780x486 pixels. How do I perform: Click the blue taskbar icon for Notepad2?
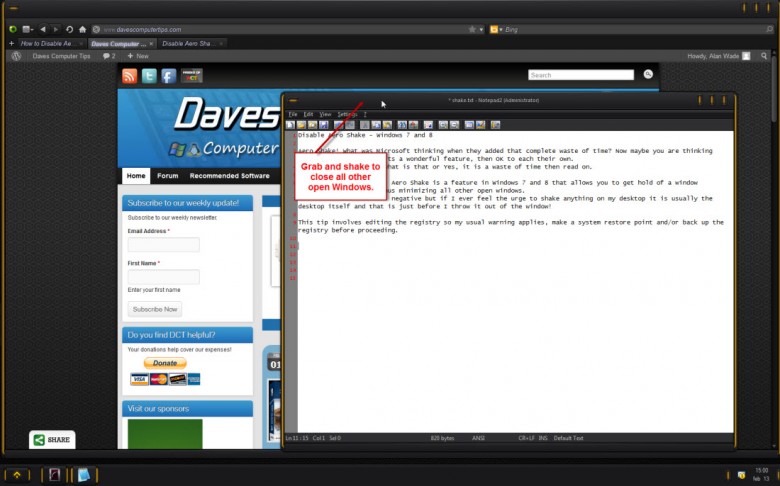pyautogui.click(x=83, y=475)
